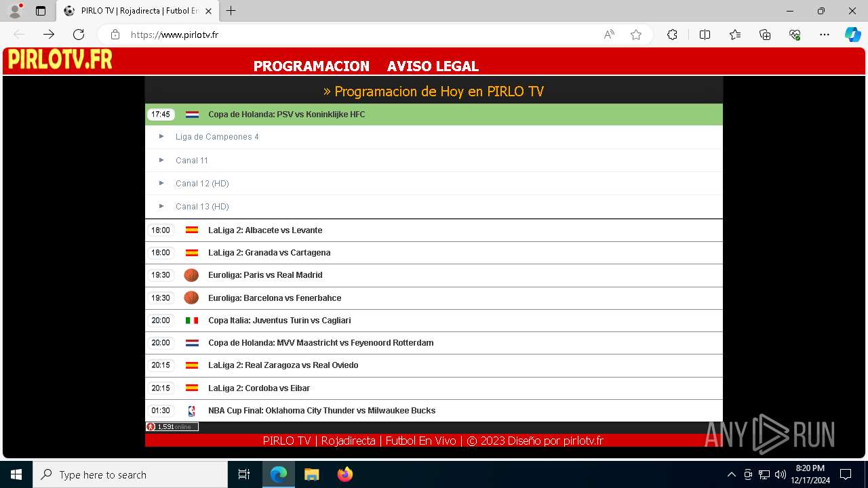Image resolution: width=868 pixels, height=488 pixels.
Task: Expand LaLiga 2: Cordoba vs Eibar
Action: pos(434,388)
